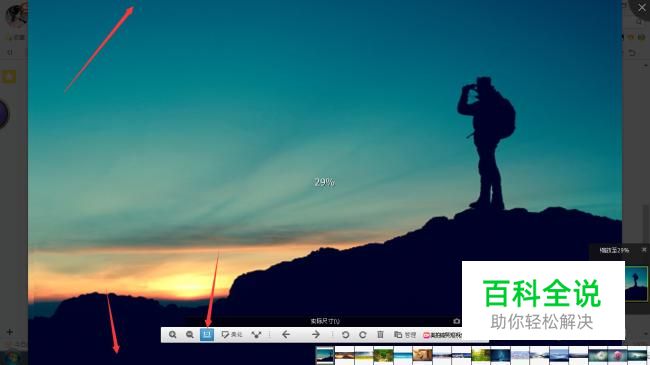Select the dark blue filmstrip thumbnail
Image resolution: width=650 pixels, height=365 pixels.
point(500,355)
